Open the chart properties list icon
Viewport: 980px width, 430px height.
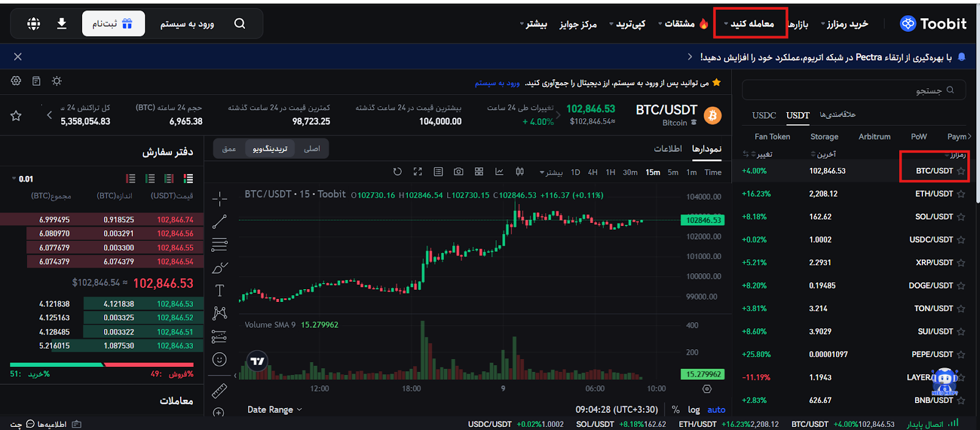point(438,172)
